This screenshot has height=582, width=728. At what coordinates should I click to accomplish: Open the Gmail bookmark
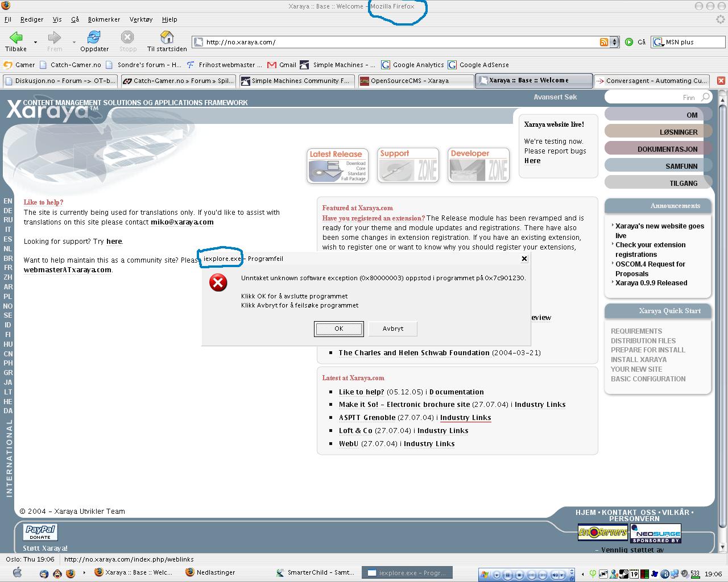click(282, 65)
